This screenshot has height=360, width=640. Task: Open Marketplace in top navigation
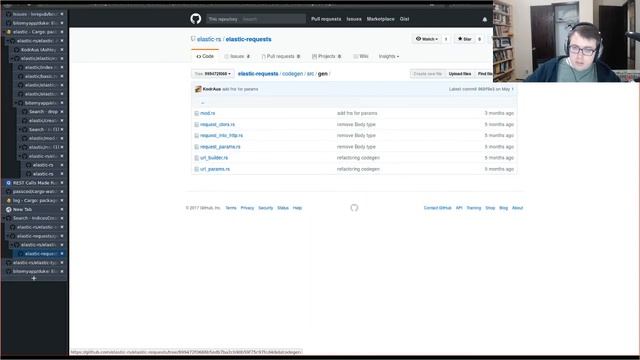point(380,19)
